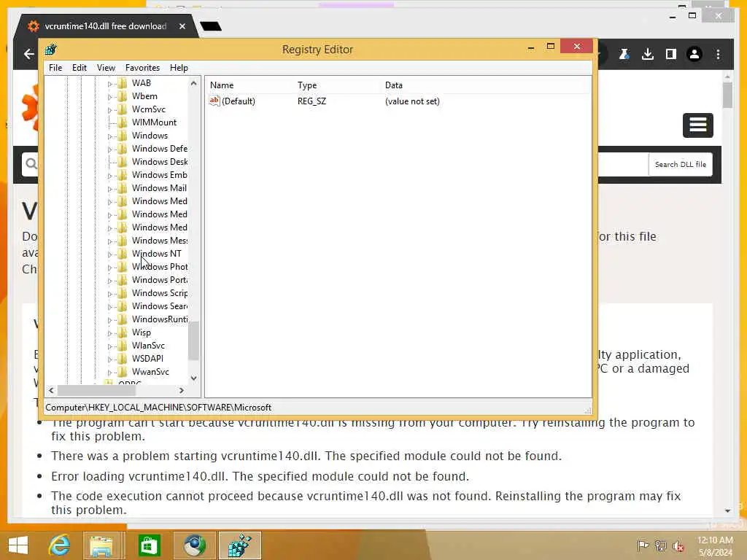Open the website hamburger menu

point(697,125)
